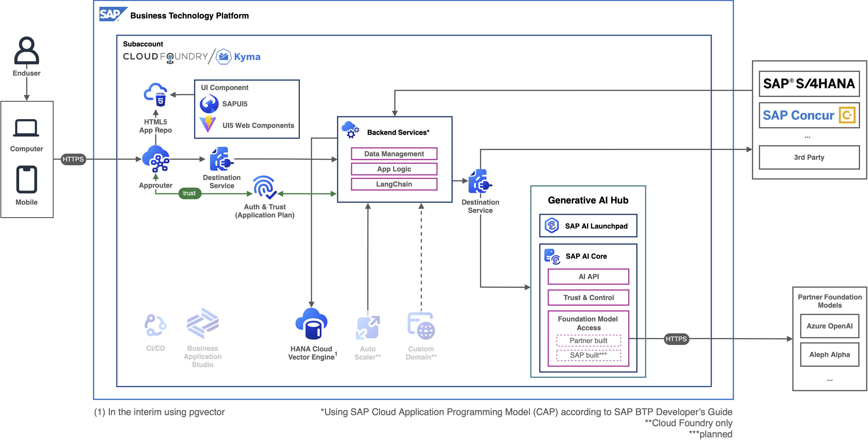This screenshot has width=868, height=446.
Task: Click the SAP AI Core icon
Action: (552, 257)
